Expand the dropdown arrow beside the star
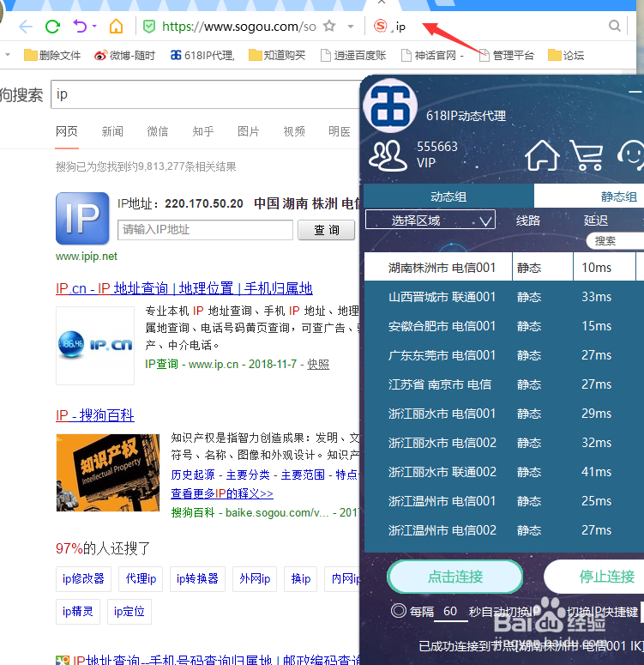This screenshot has height=665, width=644. [x=351, y=27]
